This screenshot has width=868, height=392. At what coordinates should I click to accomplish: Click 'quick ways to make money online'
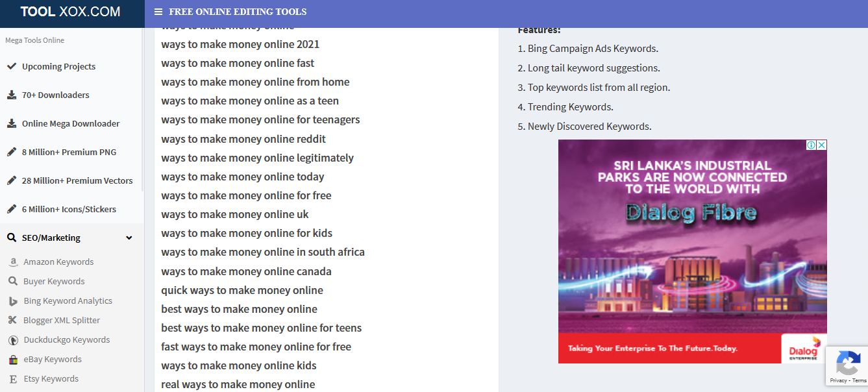(242, 290)
